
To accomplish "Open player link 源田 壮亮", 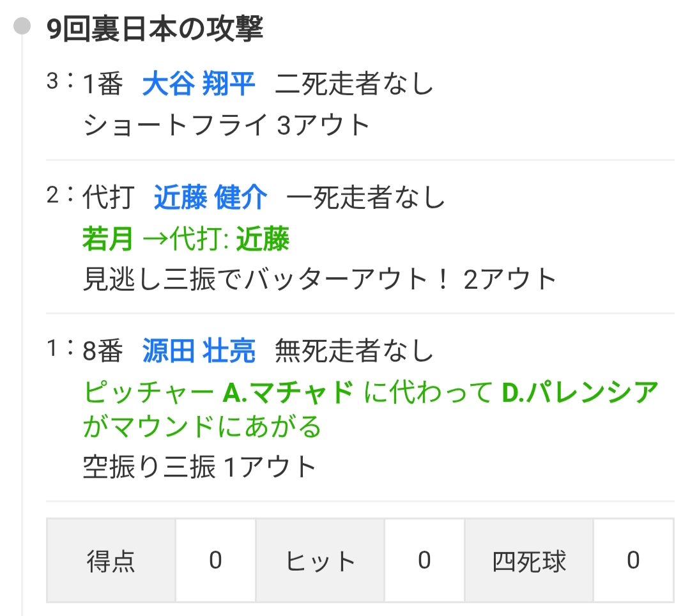I will click(x=199, y=351).
